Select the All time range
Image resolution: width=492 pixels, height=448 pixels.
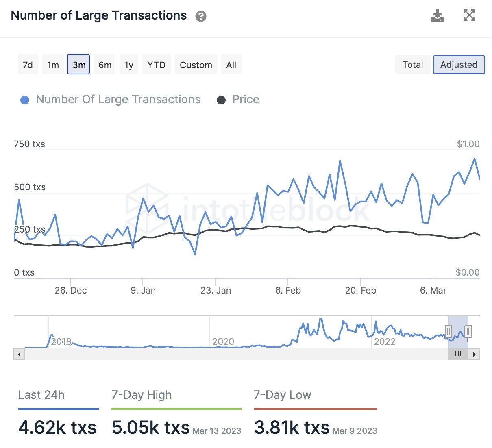pos(231,65)
